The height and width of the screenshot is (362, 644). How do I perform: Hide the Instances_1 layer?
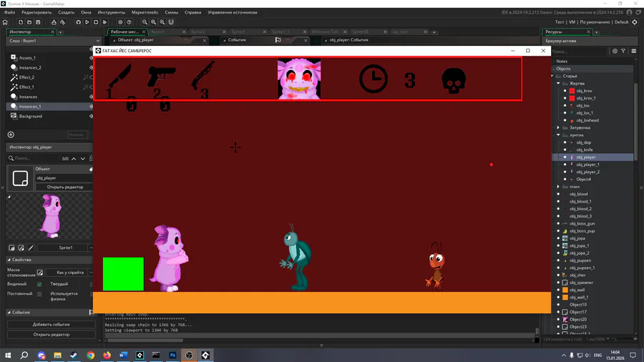click(91, 107)
